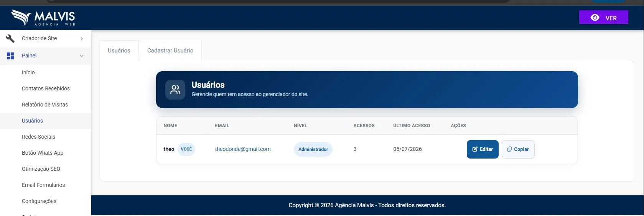Screen dimensions: 644x216
Task: Click the ACESSOS column header
Action: pos(364,126)
